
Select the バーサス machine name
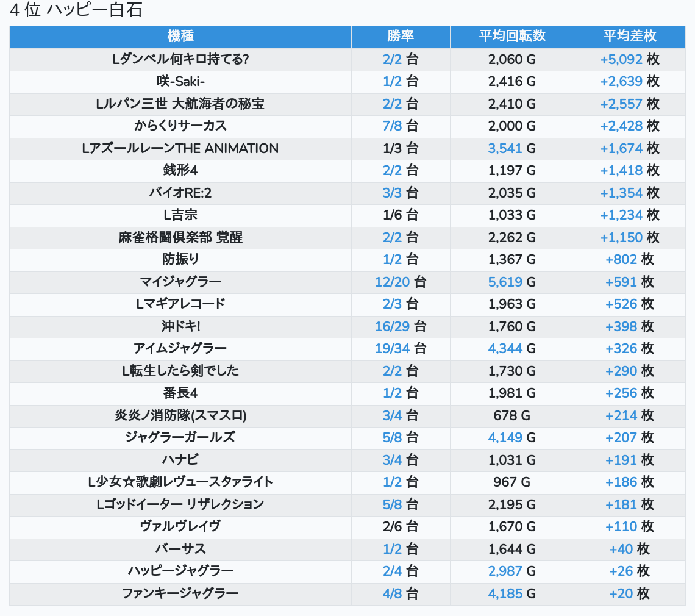[x=180, y=549]
